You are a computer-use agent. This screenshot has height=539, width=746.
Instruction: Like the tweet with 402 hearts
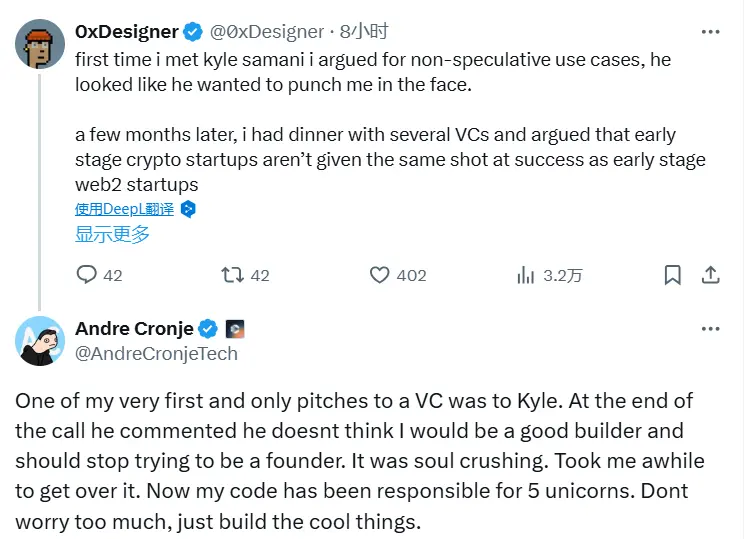click(x=379, y=275)
